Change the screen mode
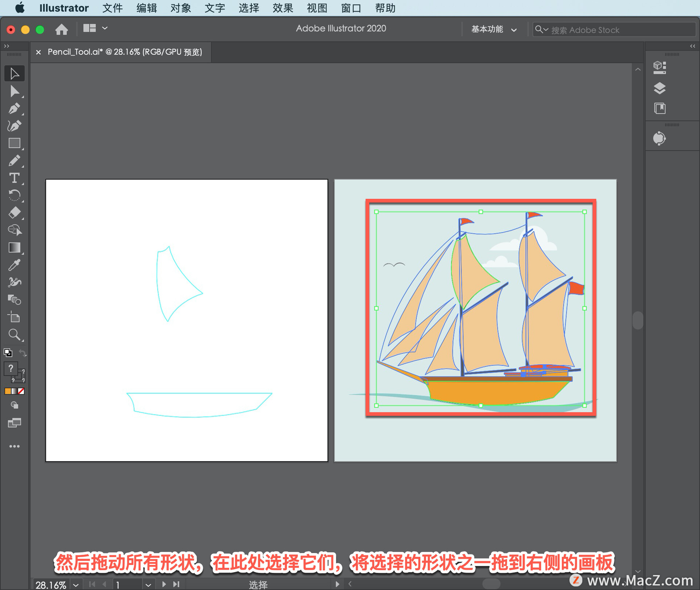Viewport: 700px width, 590px height. pos(15,423)
